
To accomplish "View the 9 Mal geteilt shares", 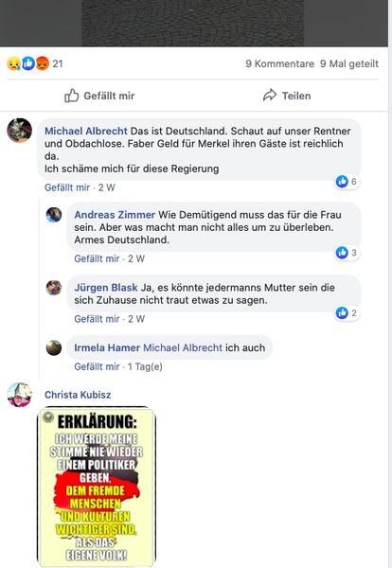I will (349, 63).
